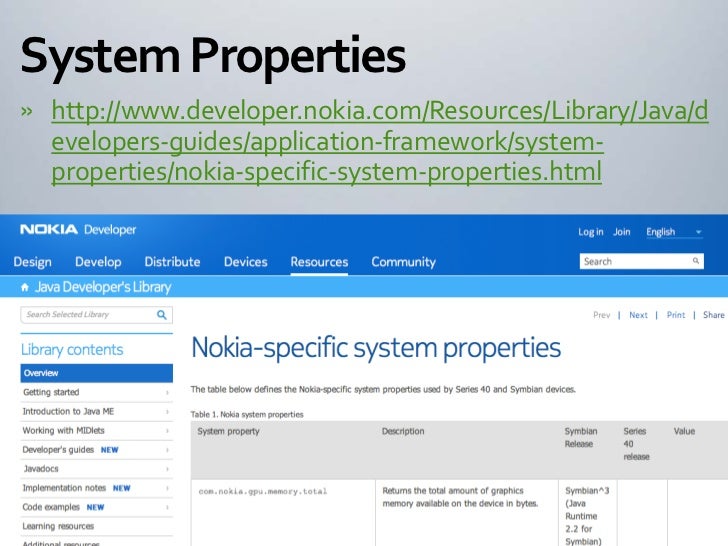Viewport: 728px width, 546px height.
Task: Open the Devices menu
Action: coord(246,262)
